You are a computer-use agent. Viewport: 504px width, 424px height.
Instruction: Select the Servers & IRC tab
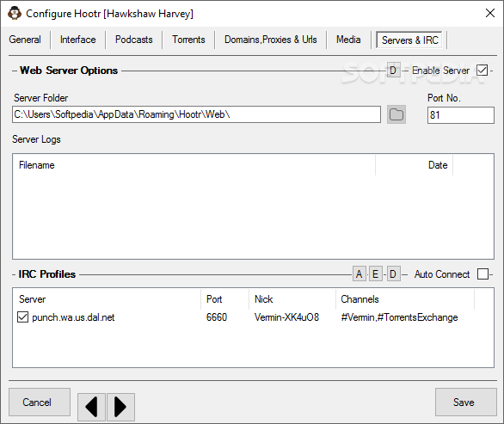click(x=409, y=40)
